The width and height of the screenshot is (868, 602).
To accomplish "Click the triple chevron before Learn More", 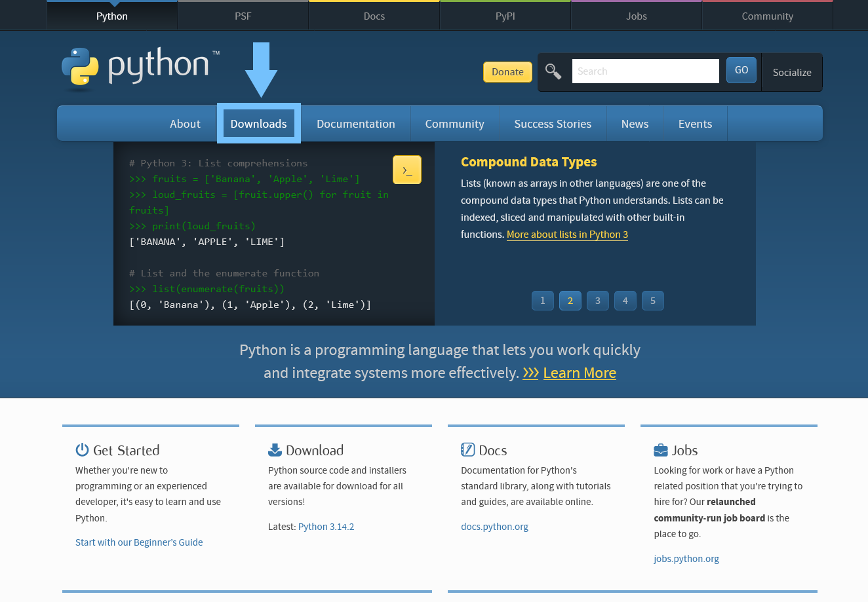I will 530,373.
